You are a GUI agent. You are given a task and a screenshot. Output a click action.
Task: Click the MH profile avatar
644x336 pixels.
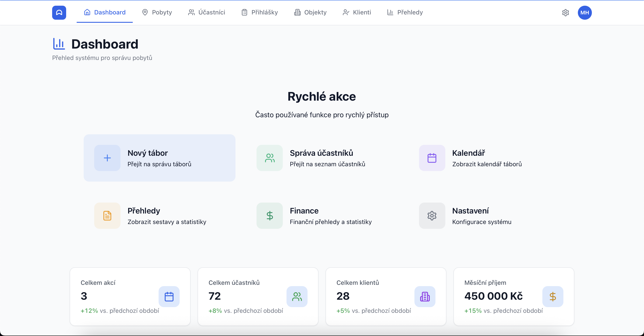coord(585,12)
